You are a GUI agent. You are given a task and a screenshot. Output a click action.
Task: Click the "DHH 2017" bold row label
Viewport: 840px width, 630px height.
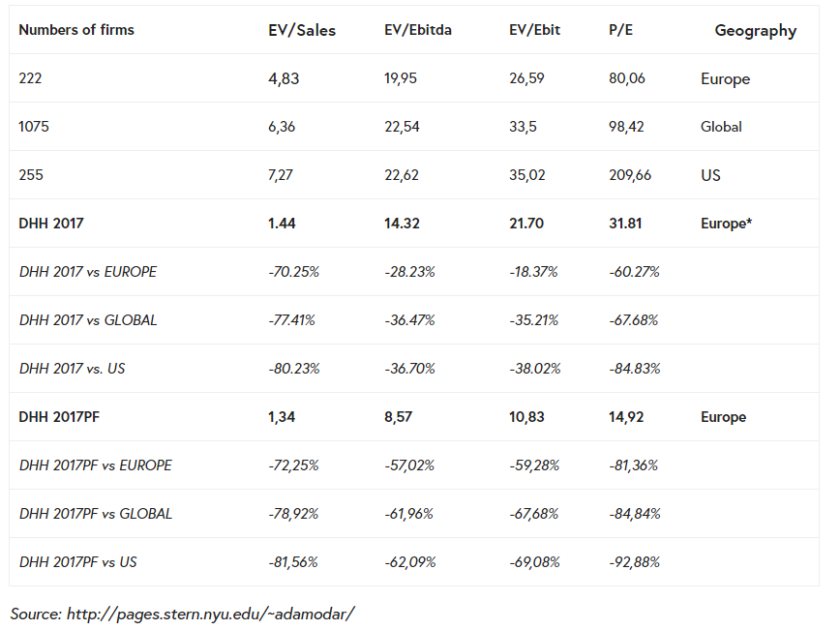[x=51, y=224]
